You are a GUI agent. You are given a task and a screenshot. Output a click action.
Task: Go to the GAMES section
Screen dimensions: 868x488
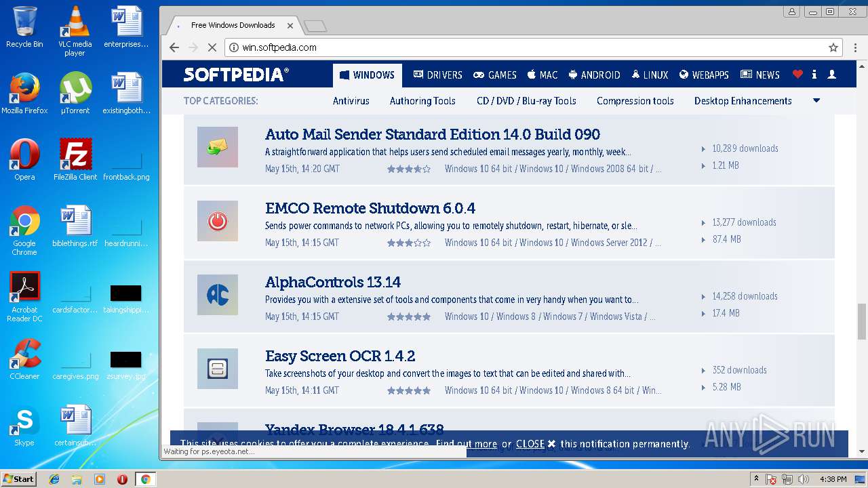[495, 75]
